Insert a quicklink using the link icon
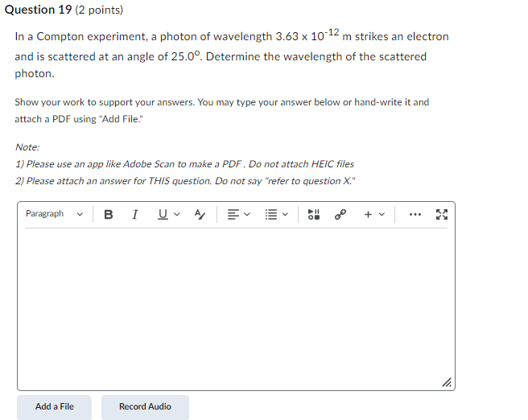Viewport: 528px width, 420px height. pyautogui.click(x=340, y=214)
